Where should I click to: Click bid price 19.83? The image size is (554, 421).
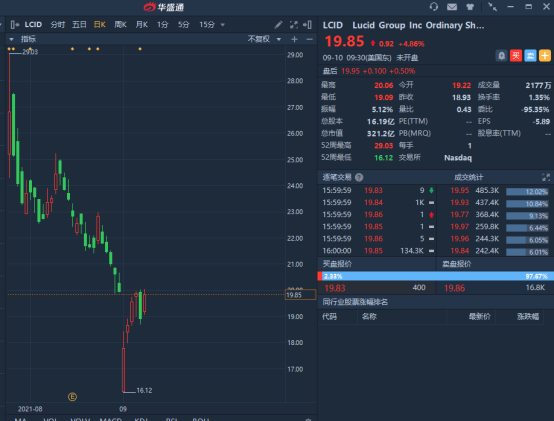[335, 288]
